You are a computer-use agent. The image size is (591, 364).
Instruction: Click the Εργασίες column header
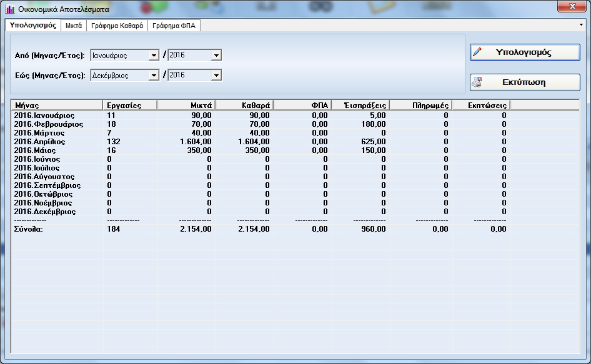pos(129,105)
